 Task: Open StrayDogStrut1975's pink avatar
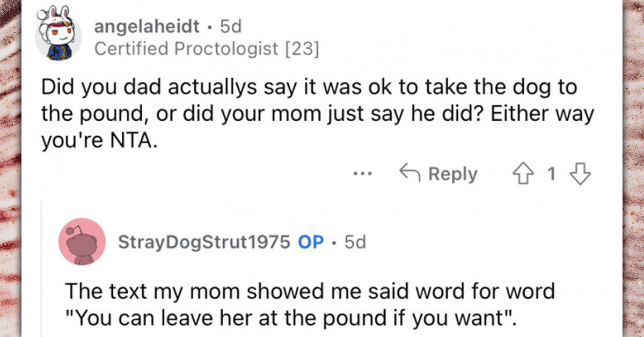click(82, 241)
